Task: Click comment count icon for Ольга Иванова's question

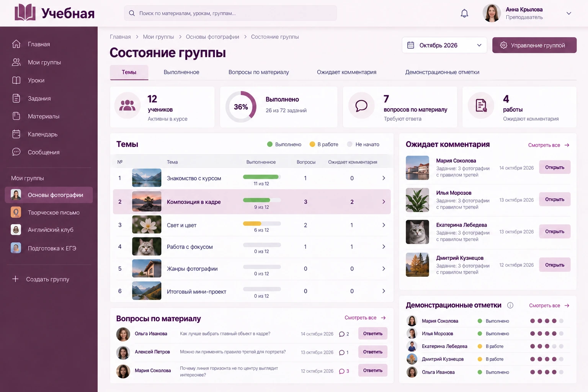Action: coord(342,334)
